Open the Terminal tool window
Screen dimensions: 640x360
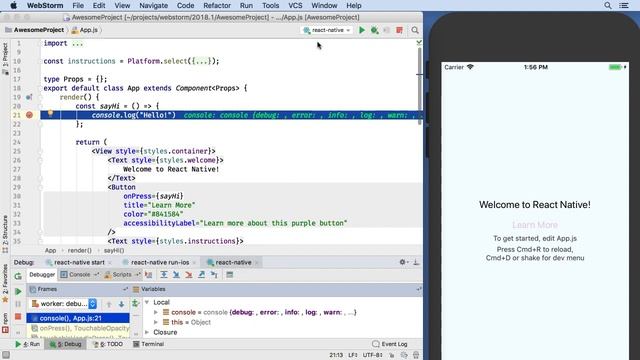pos(149,344)
